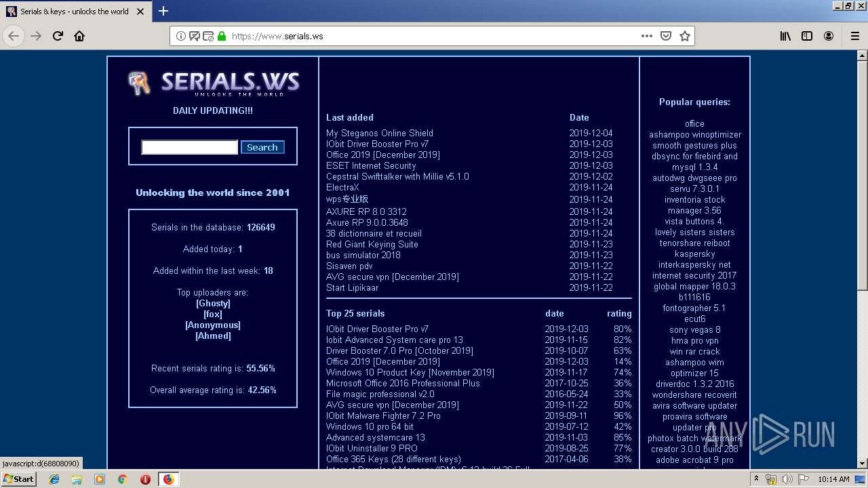Open Red Giant Keying Suite link
This screenshot has width=868, height=488.
[x=372, y=244]
